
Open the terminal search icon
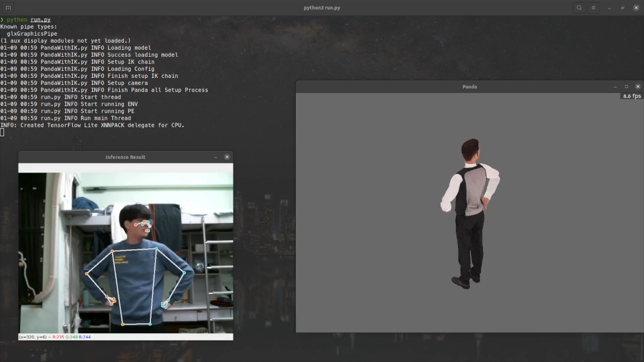[x=579, y=8]
